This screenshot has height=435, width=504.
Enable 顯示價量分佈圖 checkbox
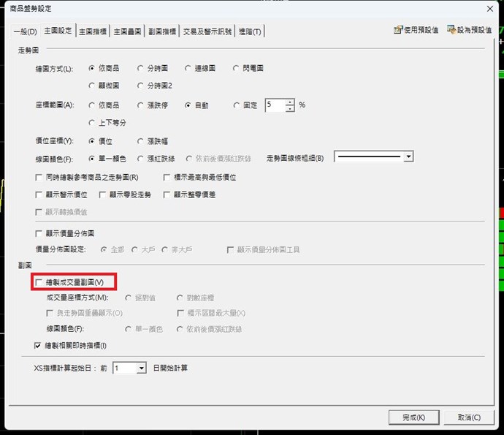click(x=39, y=233)
